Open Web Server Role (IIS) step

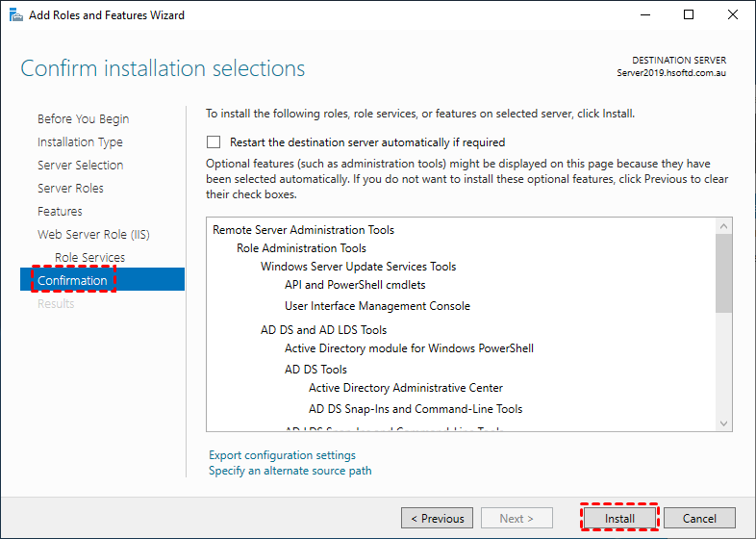point(93,235)
